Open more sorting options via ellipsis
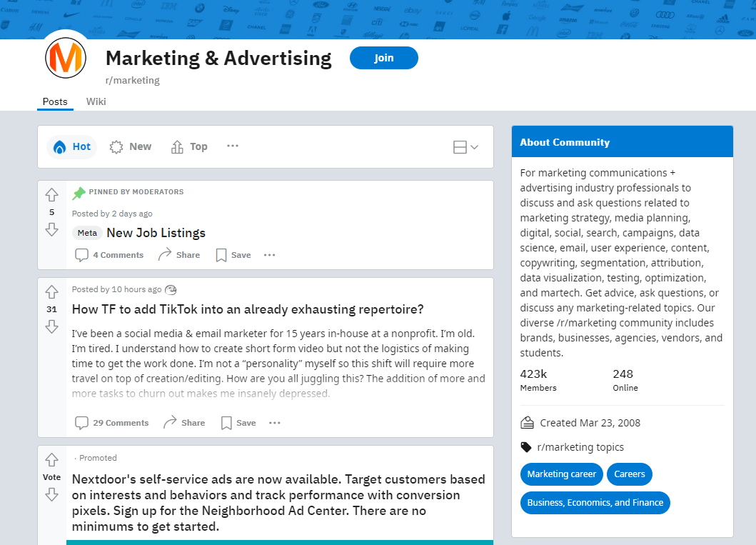Viewport: 756px width, 545px height. tap(232, 146)
